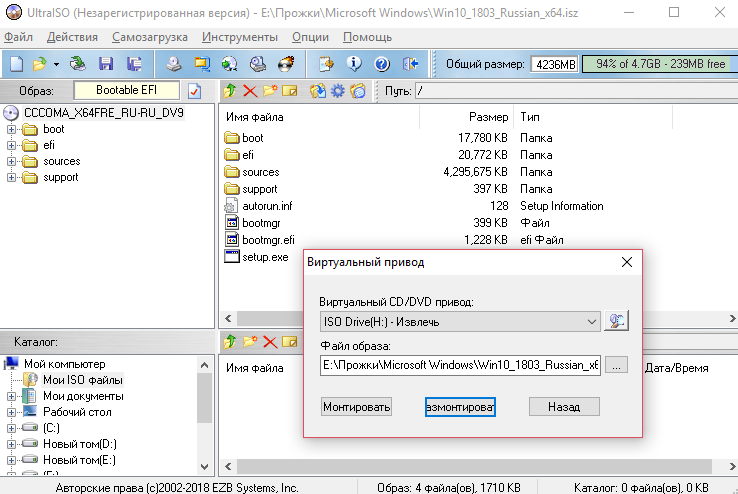Open the Действия menu
The image size is (738, 494).
pyautogui.click(x=72, y=37)
